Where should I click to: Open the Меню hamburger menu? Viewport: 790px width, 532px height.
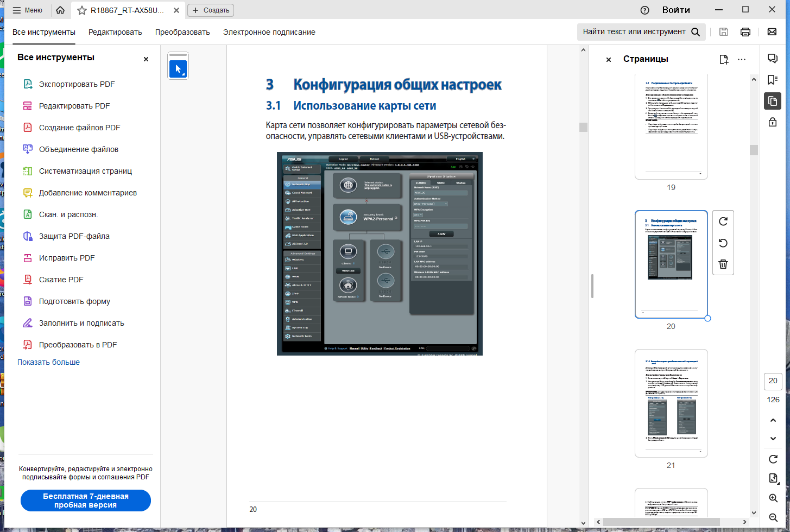27,10
